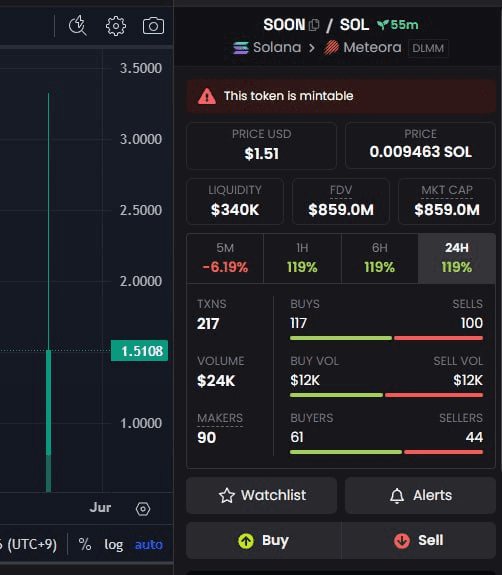The image size is (502, 575).
Task: Click the 1.5108 current price label
Action: 139,351
